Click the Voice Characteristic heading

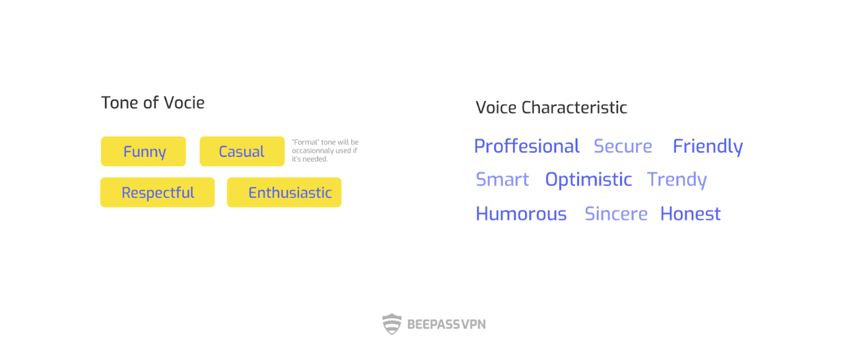tap(552, 107)
